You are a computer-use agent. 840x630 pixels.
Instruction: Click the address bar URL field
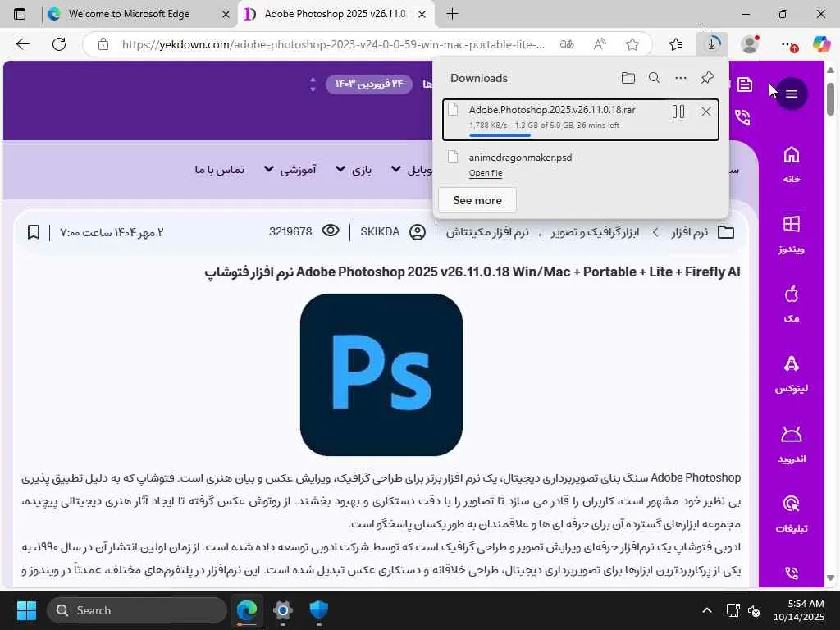click(x=333, y=44)
